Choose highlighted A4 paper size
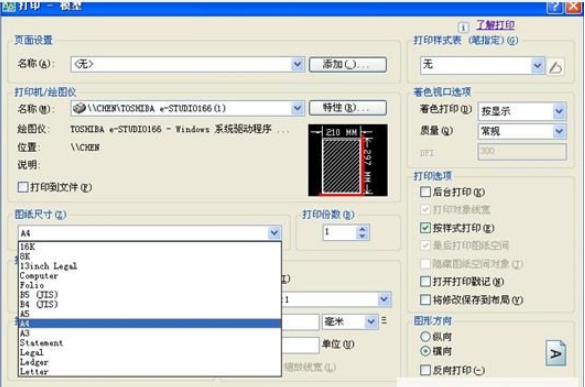 tap(150, 323)
